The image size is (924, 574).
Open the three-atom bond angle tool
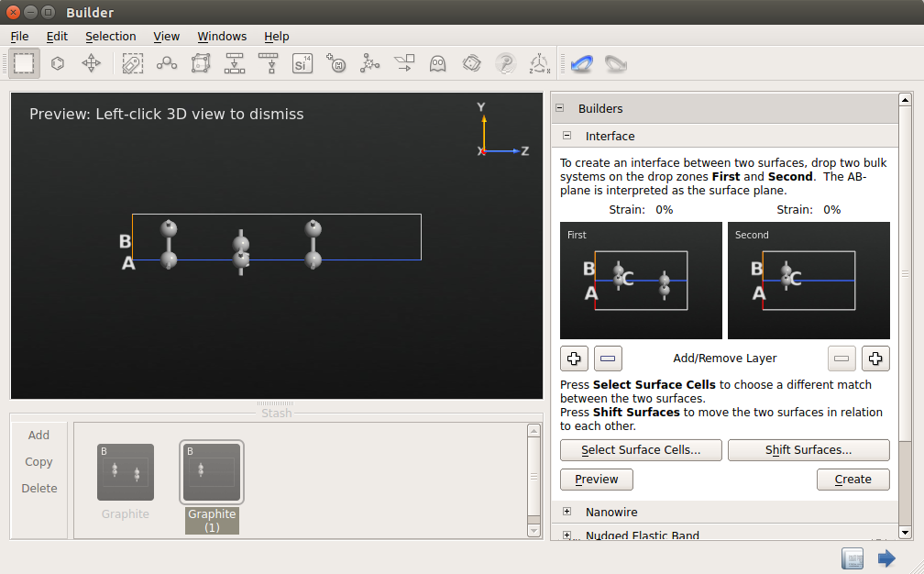pyautogui.click(x=167, y=63)
